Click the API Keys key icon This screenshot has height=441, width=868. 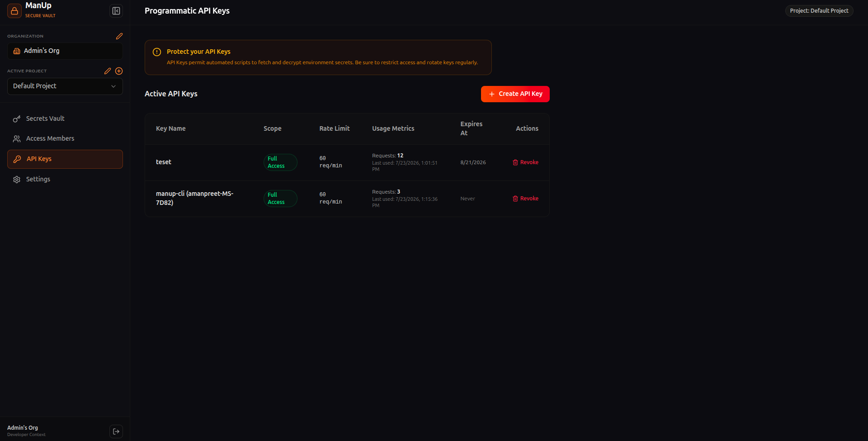pyautogui.click(x=17, y=159)
